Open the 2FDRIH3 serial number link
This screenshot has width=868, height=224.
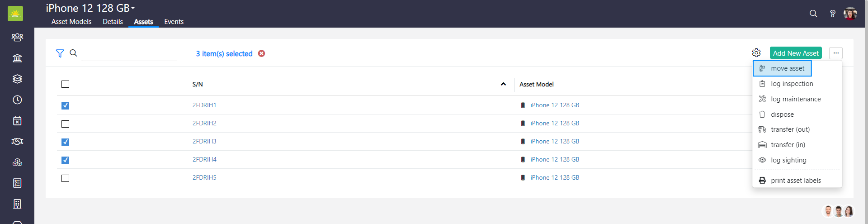(204, 141)
